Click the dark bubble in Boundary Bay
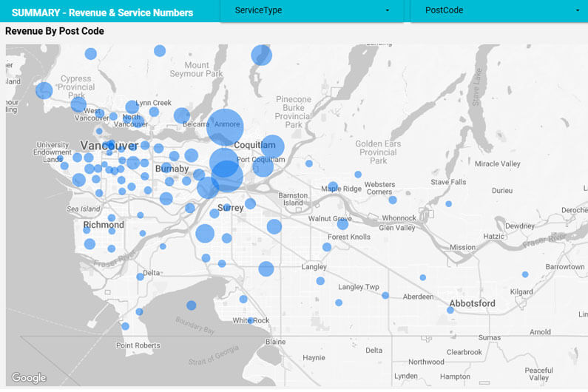This screenshot has height=392, width=588. [192, 305]
